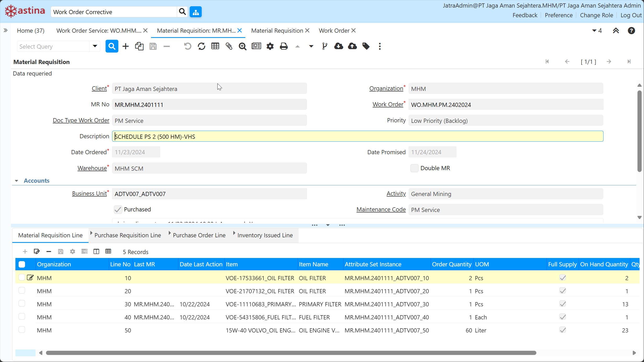The width and height of the screenshot is (644, 362).
Task: Toggle grid view icon in main toolbar
Action: point(215,46)
